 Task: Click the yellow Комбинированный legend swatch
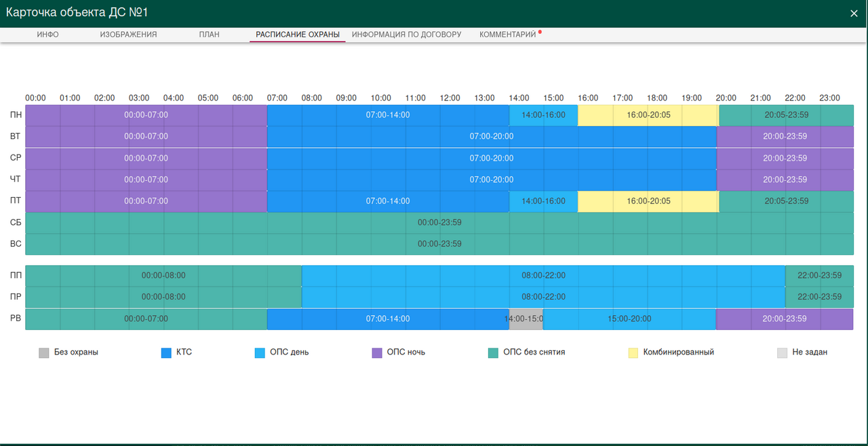click(633, 352)
